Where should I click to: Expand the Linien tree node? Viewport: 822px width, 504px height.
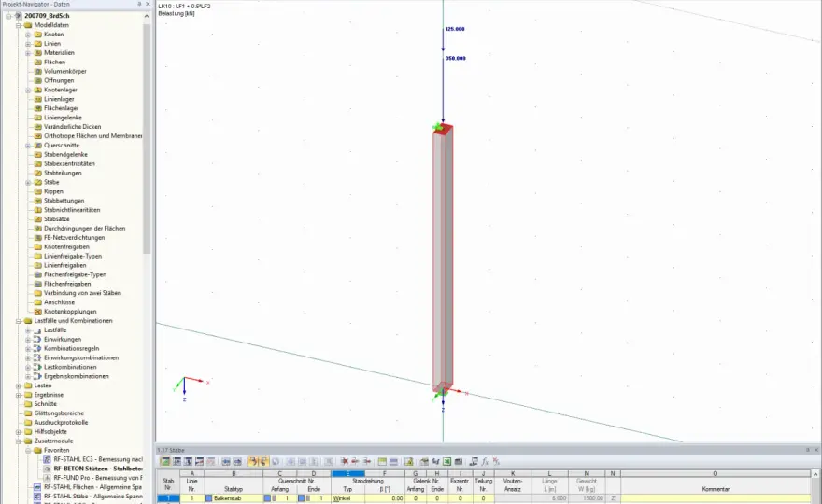click(28, 44)
